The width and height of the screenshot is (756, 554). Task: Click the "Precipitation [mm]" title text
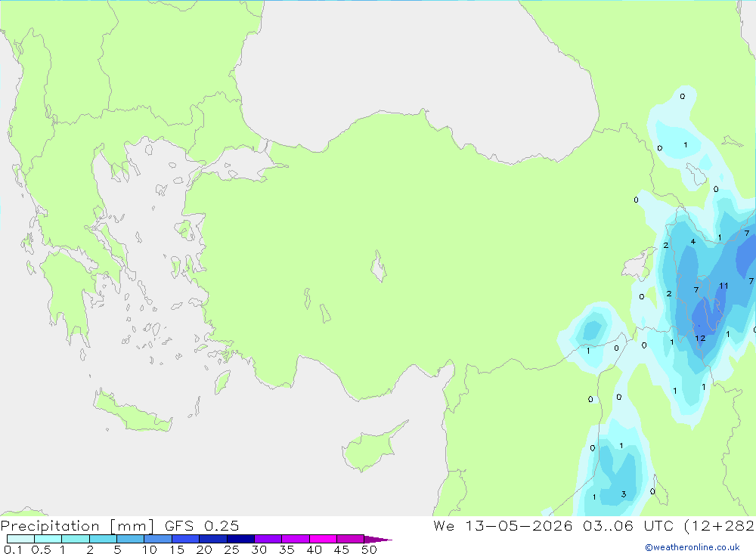coord(77,526)
